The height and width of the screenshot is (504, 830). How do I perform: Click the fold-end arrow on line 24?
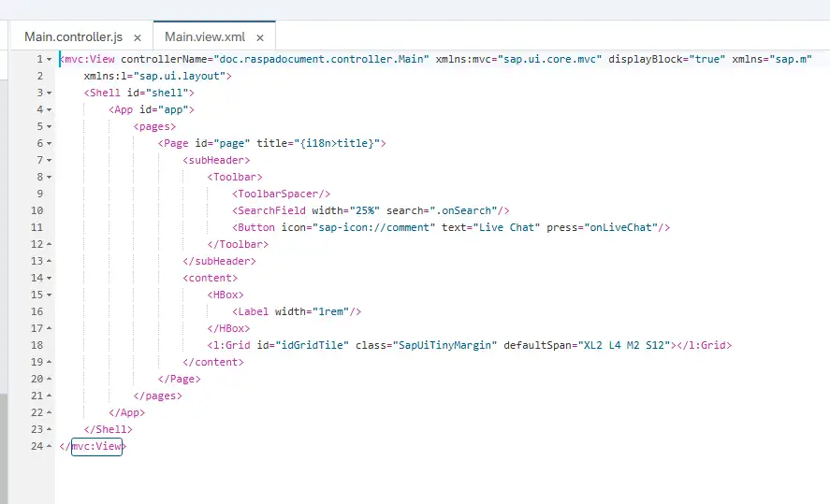[50, 447]
